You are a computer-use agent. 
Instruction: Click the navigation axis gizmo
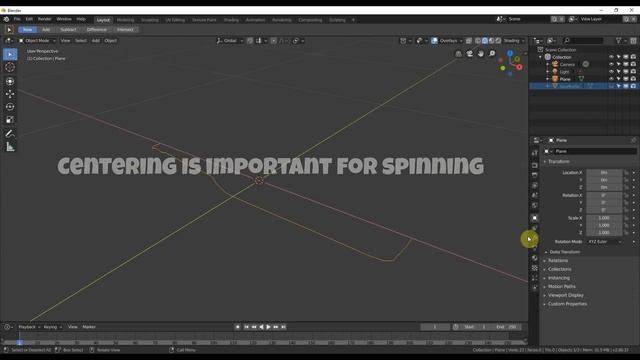(511, 63)
